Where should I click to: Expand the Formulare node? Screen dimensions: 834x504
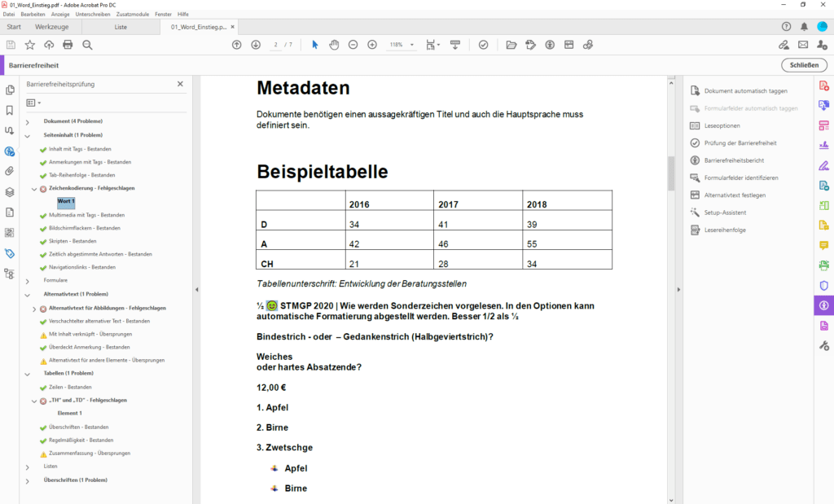(x=28, y=281)
